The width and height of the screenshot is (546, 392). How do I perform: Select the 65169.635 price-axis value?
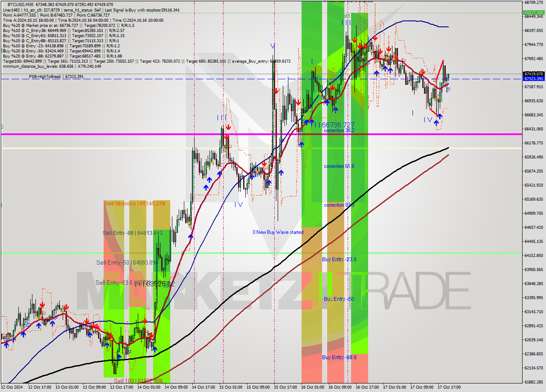[x=534, y=199]
